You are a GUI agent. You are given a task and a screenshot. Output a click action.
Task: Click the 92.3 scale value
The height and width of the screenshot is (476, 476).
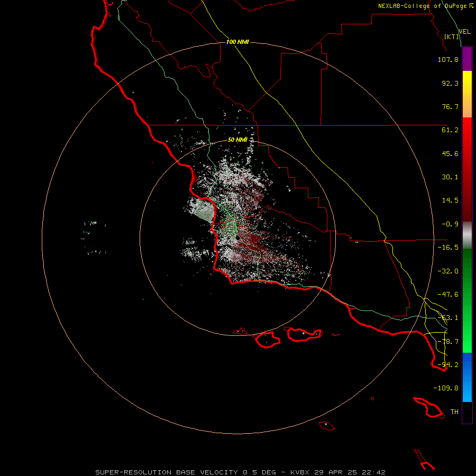click(450, 83)
